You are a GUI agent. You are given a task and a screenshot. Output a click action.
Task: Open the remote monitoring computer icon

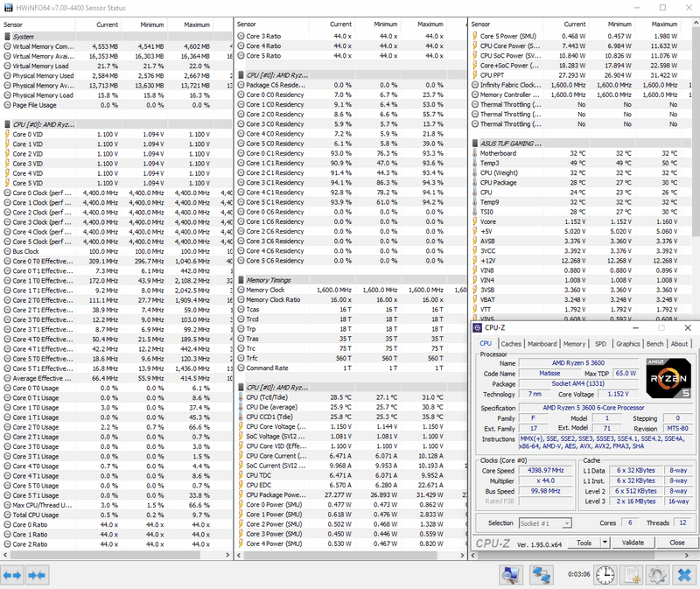[510, 575]
